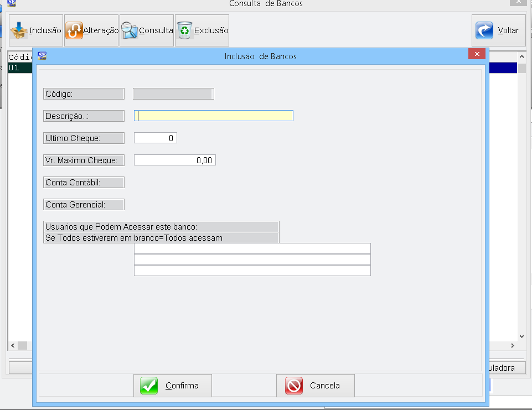Click the Inclusão toolbar icon
Viewport: 532px width, 410px height.
coord(20,30)
